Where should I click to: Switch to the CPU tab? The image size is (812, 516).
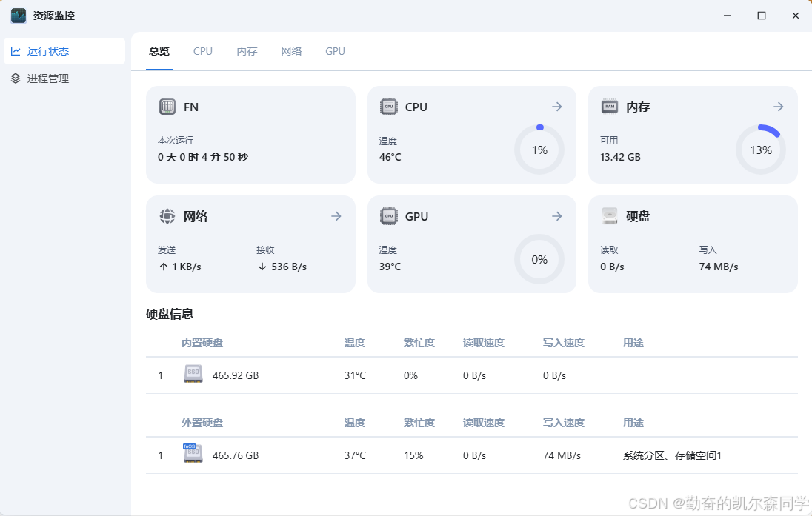pyautogui.click(x=203, y=51)
